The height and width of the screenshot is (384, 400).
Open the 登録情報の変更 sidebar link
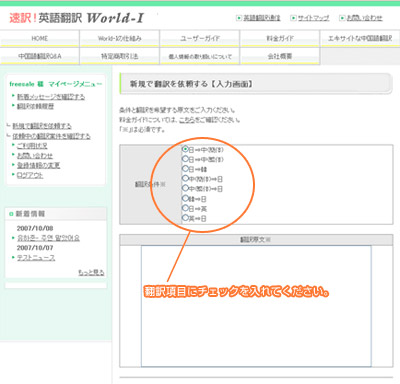(x=38, y=165)
